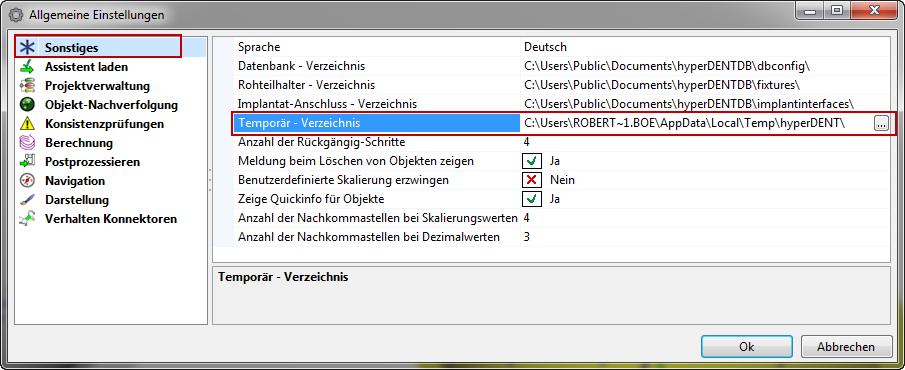Confirm settings with the Ok button
This screenshot has width=905, height=370.
tap(746, 347)
